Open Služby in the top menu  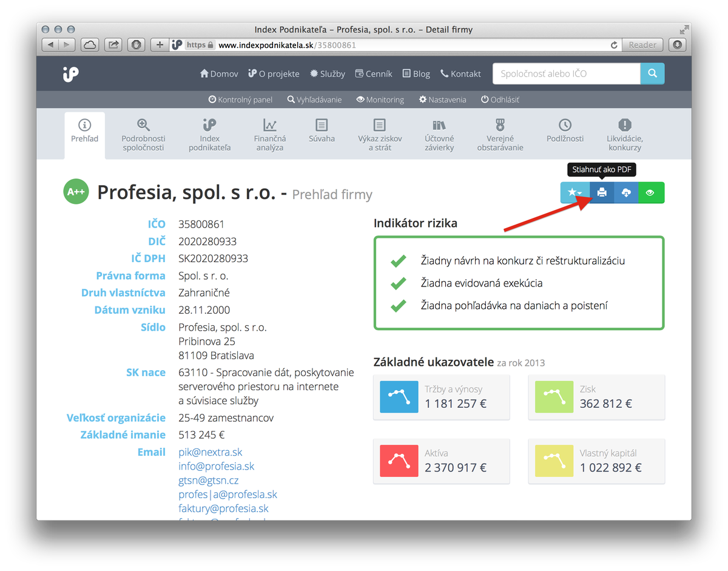(x=328, y=73)
